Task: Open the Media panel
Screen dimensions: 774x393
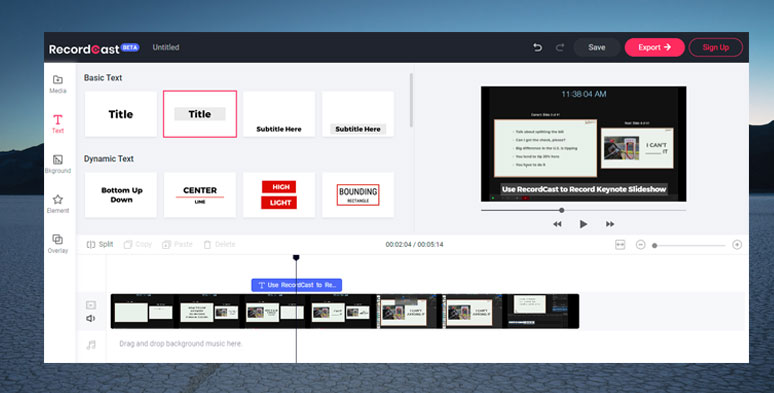Action: click(x=58, y=84)
